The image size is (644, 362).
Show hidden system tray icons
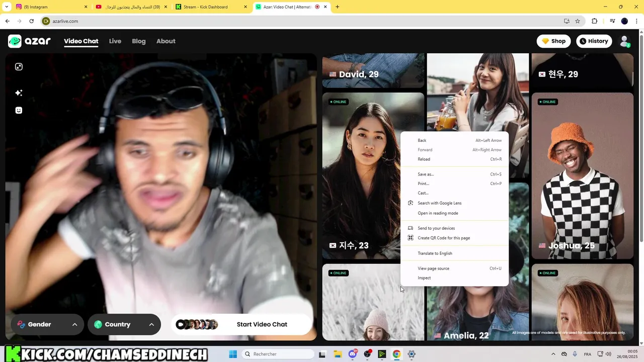coord(553,354)
